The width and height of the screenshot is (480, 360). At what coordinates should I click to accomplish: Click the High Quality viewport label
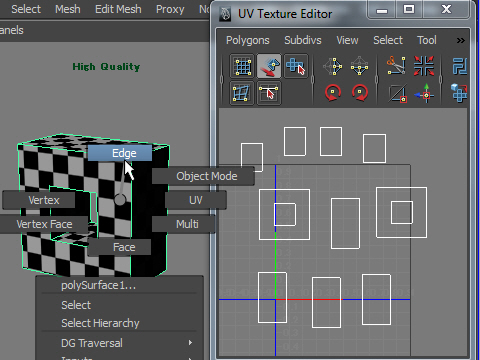click(x=106, y=67)
